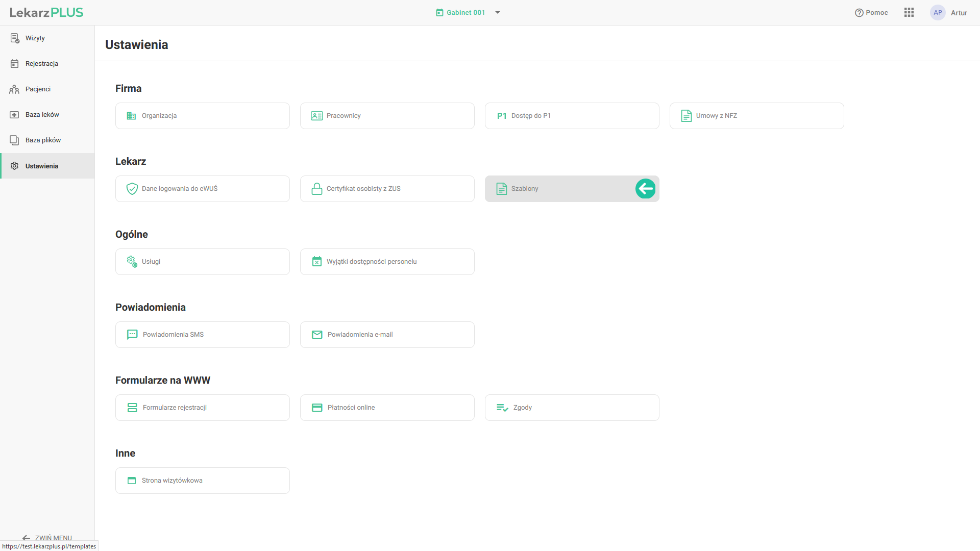Image resolution: width=980 pixels, height=551 pixels.
Task: Open the Umowy z NFZ settings tile
Action: [x=756, y=116]
